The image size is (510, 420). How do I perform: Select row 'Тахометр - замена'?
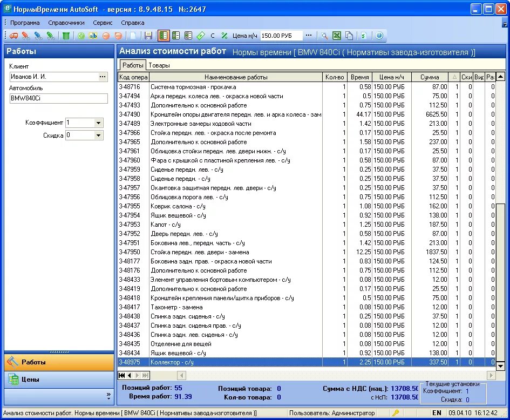(307, 307)
